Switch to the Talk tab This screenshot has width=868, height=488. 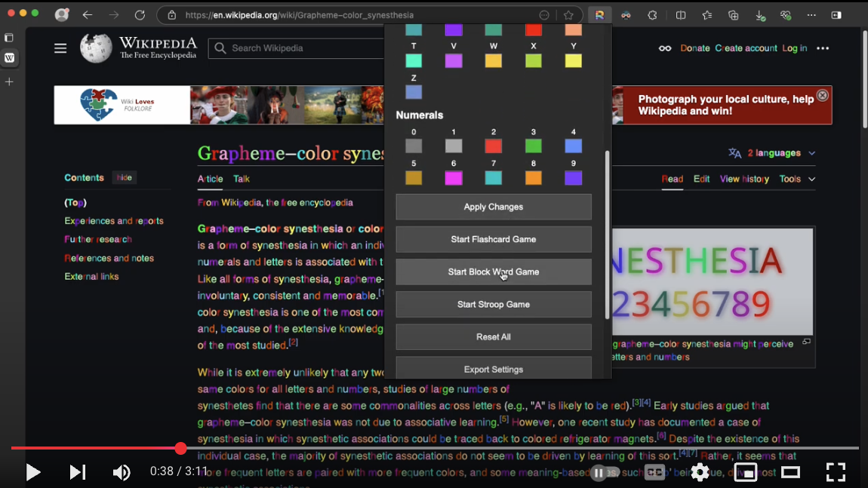(x=241, y=179)
